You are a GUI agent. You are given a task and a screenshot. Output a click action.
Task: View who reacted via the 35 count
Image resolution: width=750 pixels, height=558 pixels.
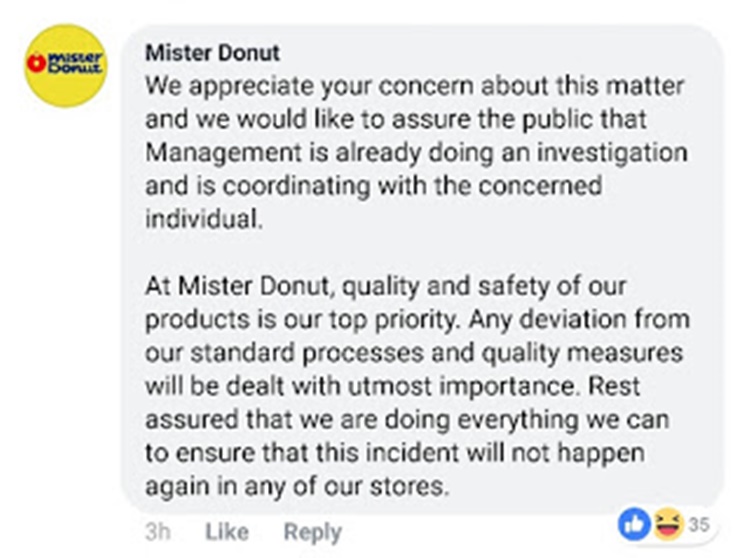coord(698,525)
